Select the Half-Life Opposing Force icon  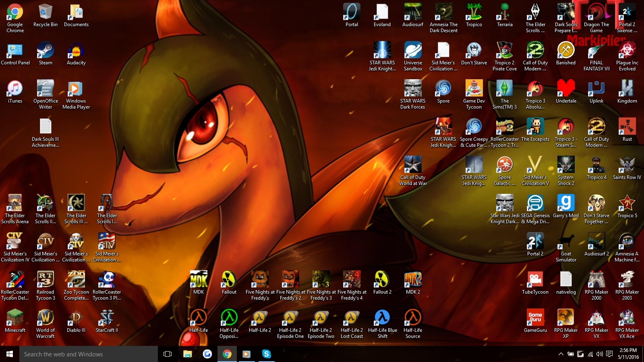pos(229,324)
